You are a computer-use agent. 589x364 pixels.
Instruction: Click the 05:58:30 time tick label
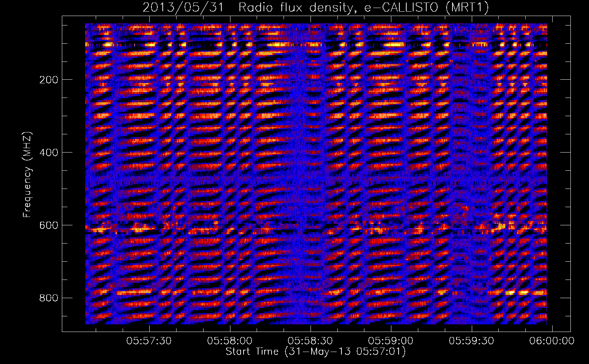[x=310, y=341]
